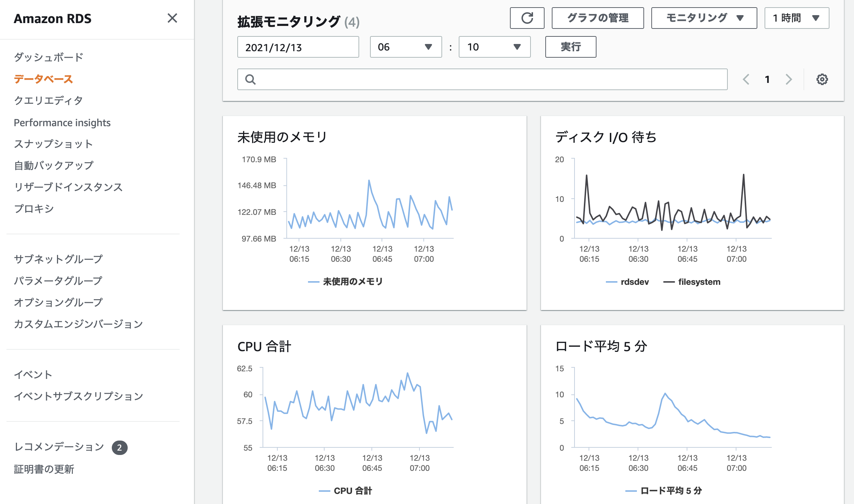Click the グラフの管理 button

598,18
